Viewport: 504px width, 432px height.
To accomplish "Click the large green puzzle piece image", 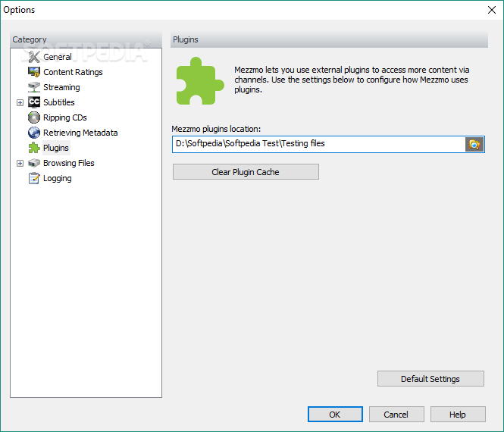I will 200,81.
